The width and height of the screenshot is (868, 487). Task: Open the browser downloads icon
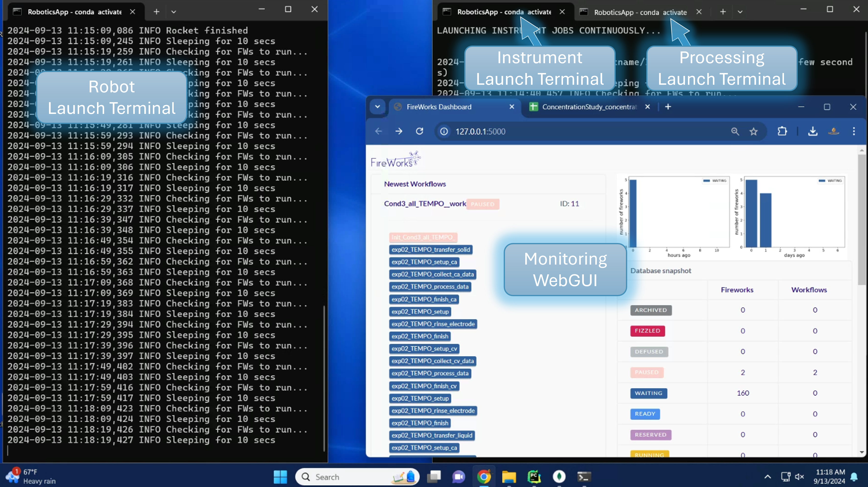(813, 132)
